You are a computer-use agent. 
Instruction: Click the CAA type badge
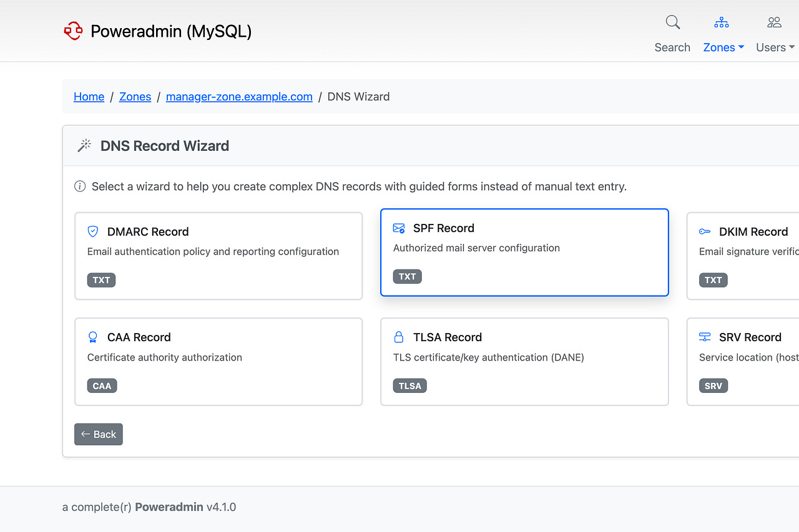click(102, 386)
